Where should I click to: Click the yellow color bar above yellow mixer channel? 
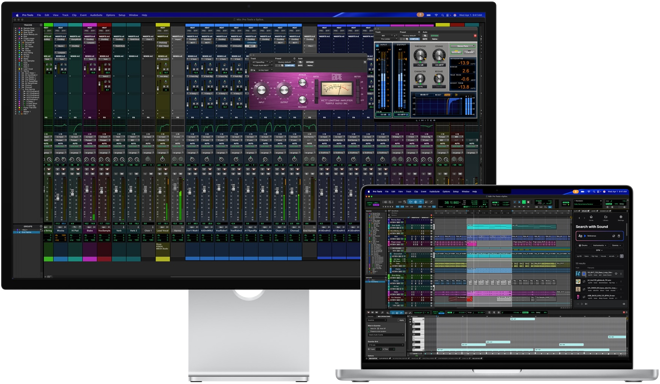pos(163,25)
